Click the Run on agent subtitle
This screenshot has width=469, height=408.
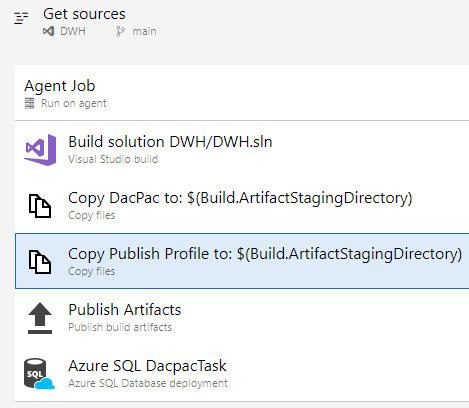coord(74,103)
